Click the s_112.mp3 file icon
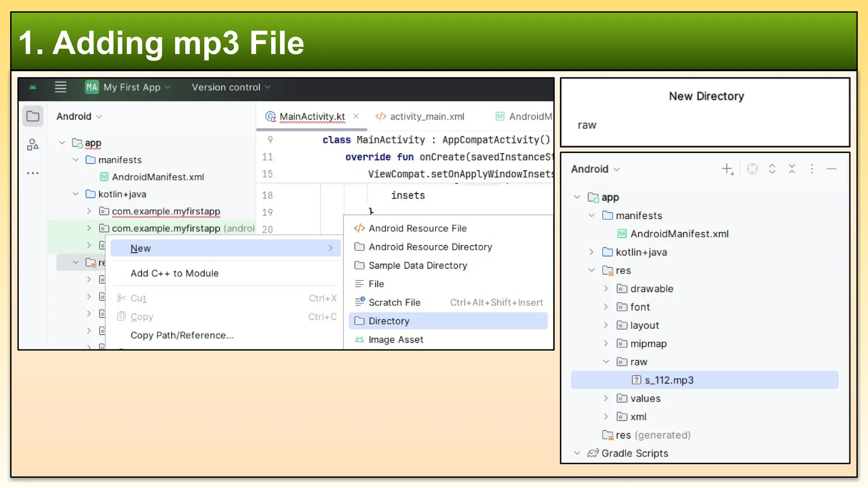This screenshot has height=488, width=868. point(636,380)
